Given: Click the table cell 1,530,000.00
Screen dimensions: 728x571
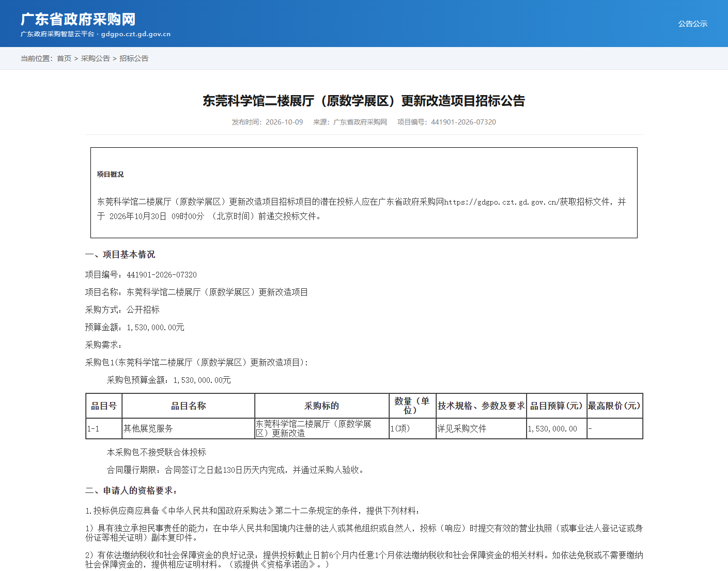Looking at the screenshot, I should coord(556,428).
